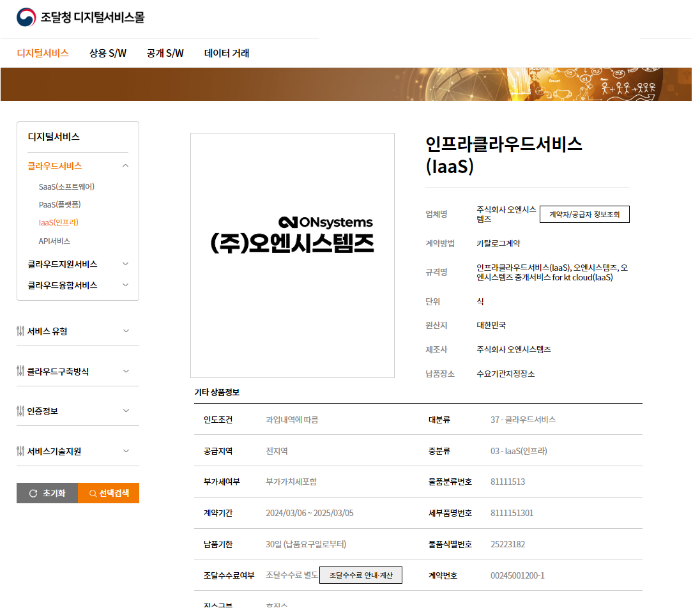Viewport: 700px width, 608px height.
Task: Open the 디지털서비스 top menu tab
Action: pos(43,53)
